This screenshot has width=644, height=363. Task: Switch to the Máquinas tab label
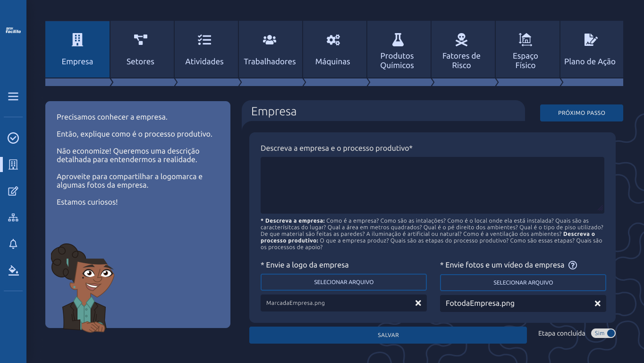(333, 61)
